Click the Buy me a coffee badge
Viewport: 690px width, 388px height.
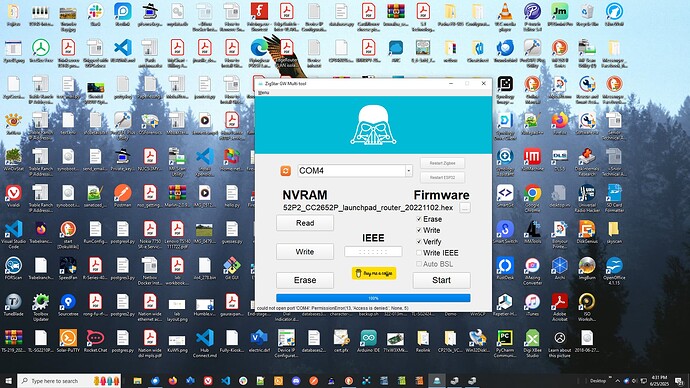[374, 273]
